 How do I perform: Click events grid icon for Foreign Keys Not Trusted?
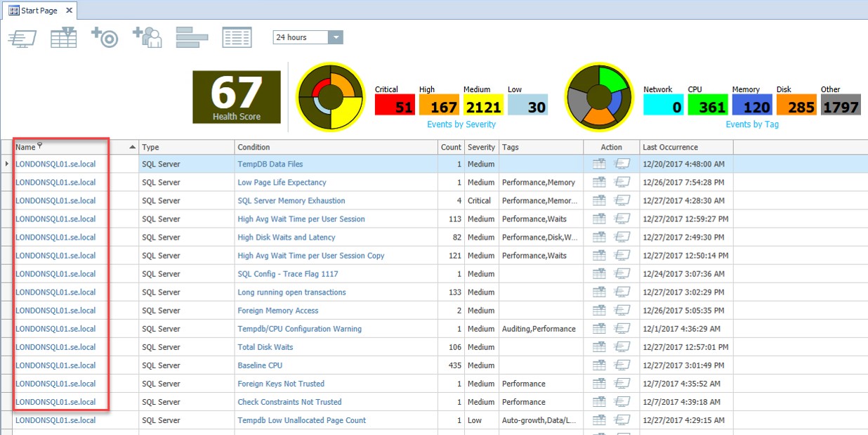click(x=599, y=383)
